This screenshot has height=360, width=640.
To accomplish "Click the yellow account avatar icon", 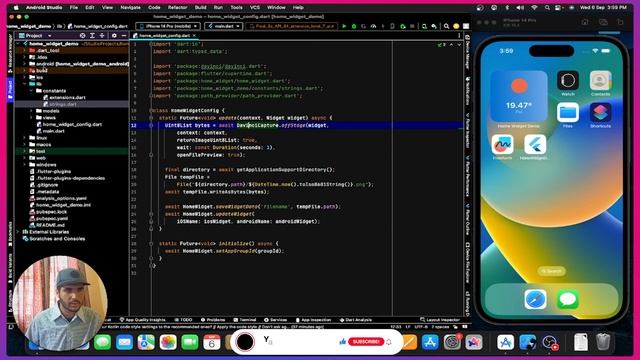I will (456, 26).
